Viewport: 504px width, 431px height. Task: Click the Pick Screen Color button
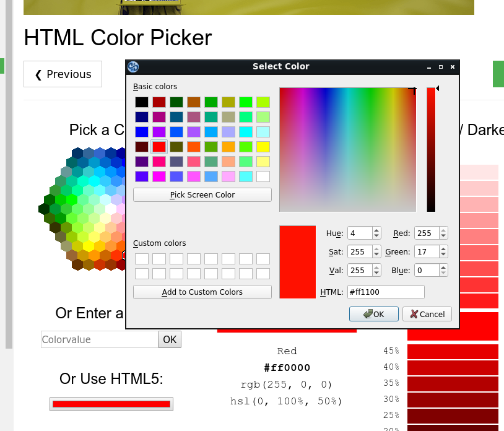click(x=202, y=194)
